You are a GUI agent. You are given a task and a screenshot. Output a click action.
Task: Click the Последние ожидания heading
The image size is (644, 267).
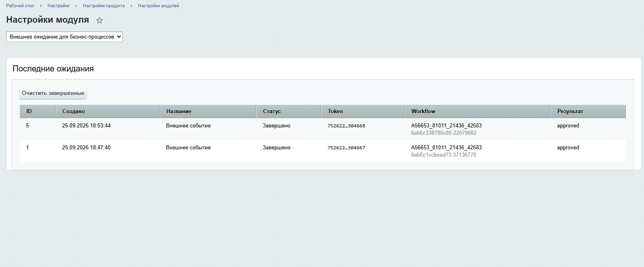(53, 69)
